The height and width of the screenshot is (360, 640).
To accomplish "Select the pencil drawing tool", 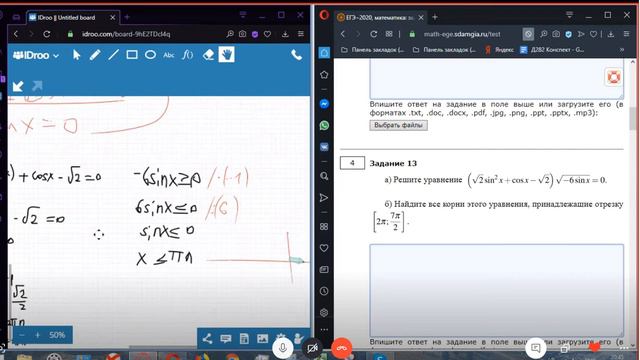I will click(x=95, y=55).
